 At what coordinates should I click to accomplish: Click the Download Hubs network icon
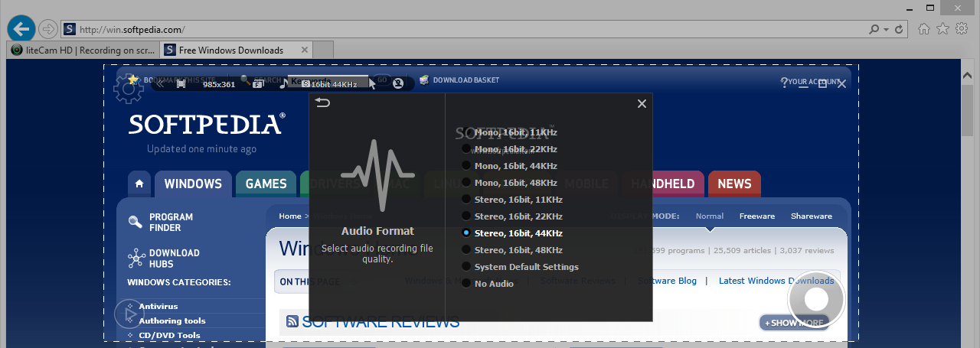coord(136,258)
